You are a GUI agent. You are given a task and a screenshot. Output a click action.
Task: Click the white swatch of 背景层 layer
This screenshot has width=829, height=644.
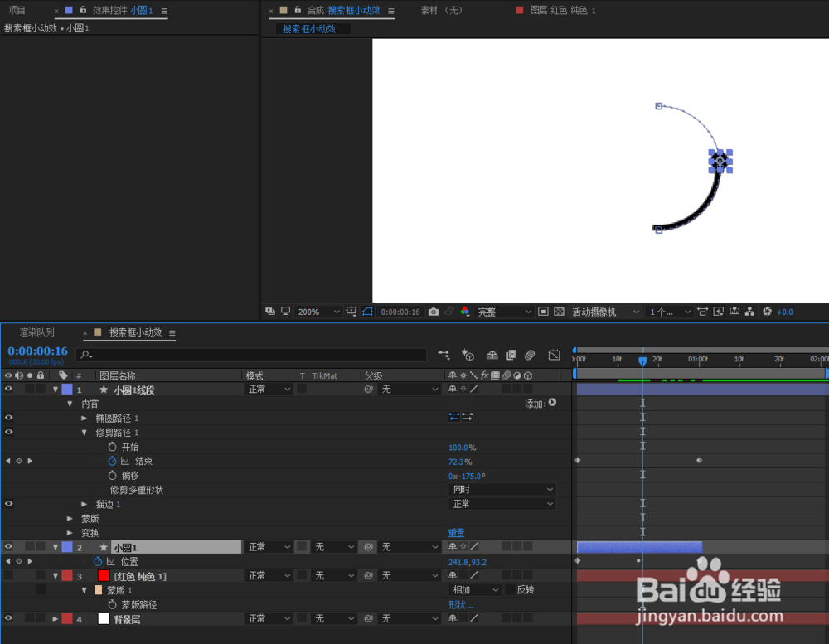pyautogui.click(x=104, y=618)
